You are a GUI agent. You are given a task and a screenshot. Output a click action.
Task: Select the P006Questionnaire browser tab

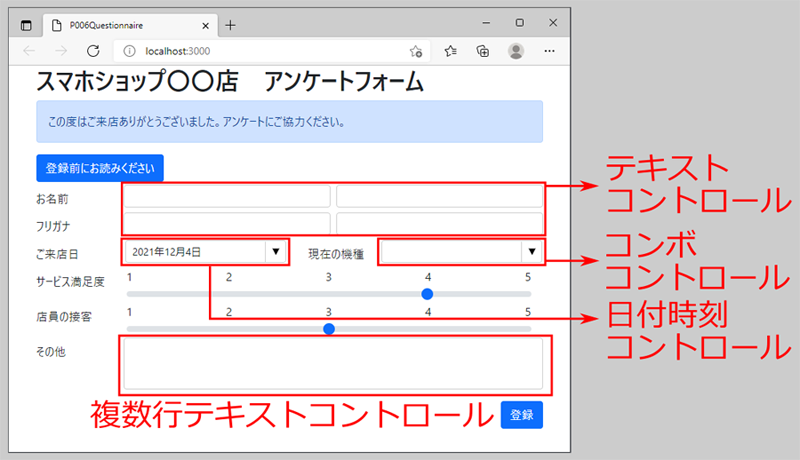click(x=132, y=25)
